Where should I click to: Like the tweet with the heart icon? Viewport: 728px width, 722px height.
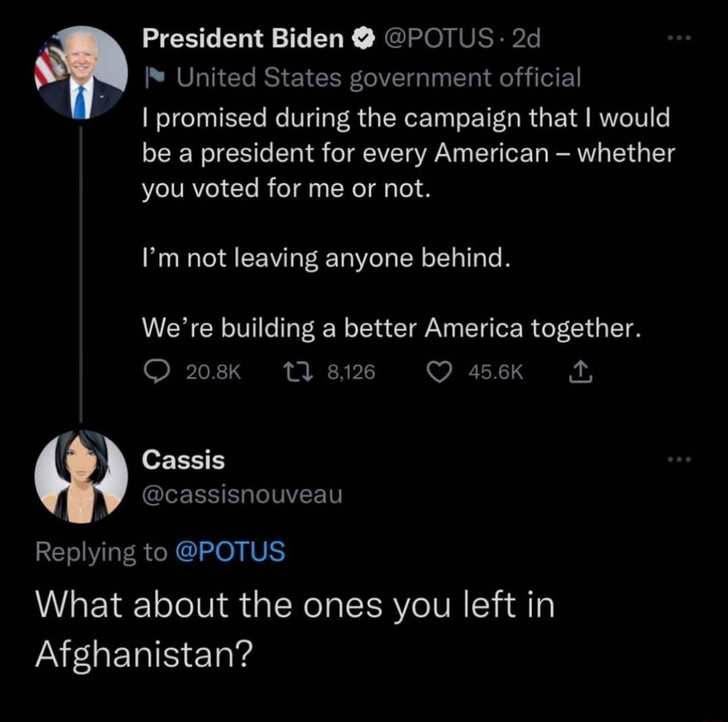pos(442,371)
